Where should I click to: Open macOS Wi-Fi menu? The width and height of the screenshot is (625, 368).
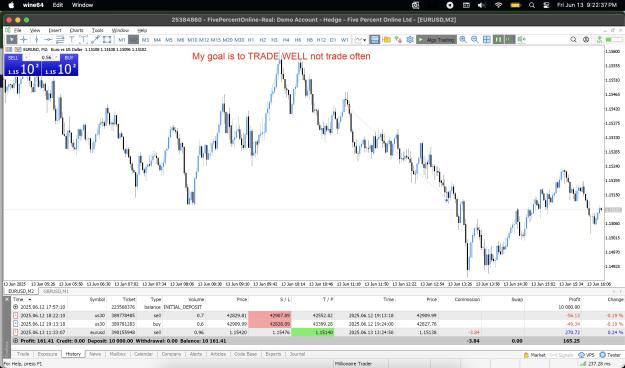pos(498,5)
